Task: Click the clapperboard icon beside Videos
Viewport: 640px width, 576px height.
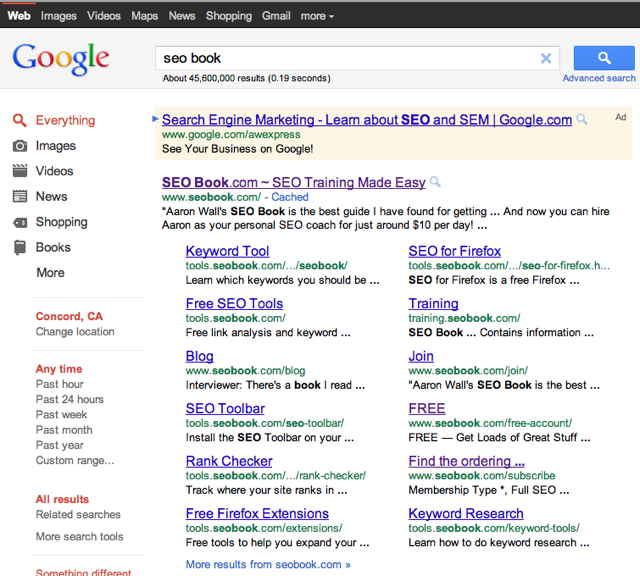Action: pos(20,171)
